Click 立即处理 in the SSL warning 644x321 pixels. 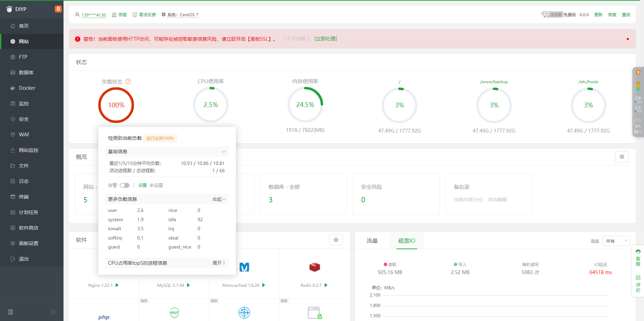tap(325, 39)
